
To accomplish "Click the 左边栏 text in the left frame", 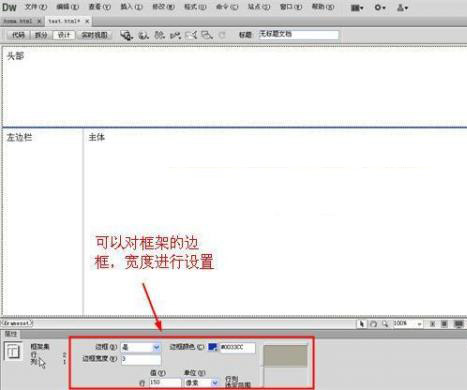I will 19,137.
